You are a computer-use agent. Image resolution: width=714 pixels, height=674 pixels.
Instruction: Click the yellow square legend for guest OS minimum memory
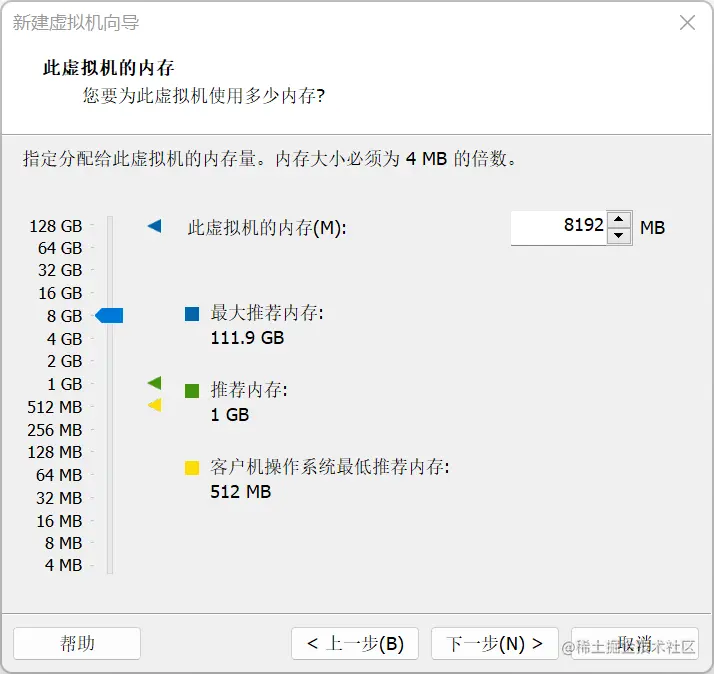pos(192,468)
